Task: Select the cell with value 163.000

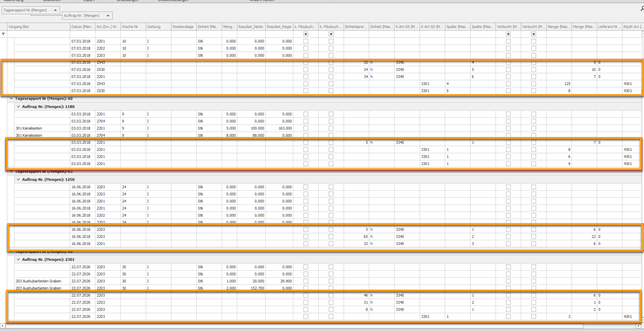Action: [279, 128]
